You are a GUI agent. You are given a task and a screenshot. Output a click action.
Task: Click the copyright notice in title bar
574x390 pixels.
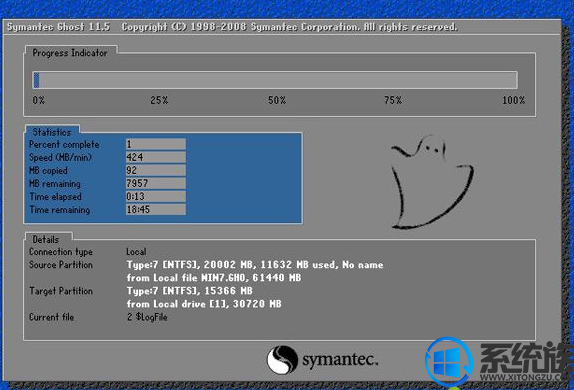(290, 27)
